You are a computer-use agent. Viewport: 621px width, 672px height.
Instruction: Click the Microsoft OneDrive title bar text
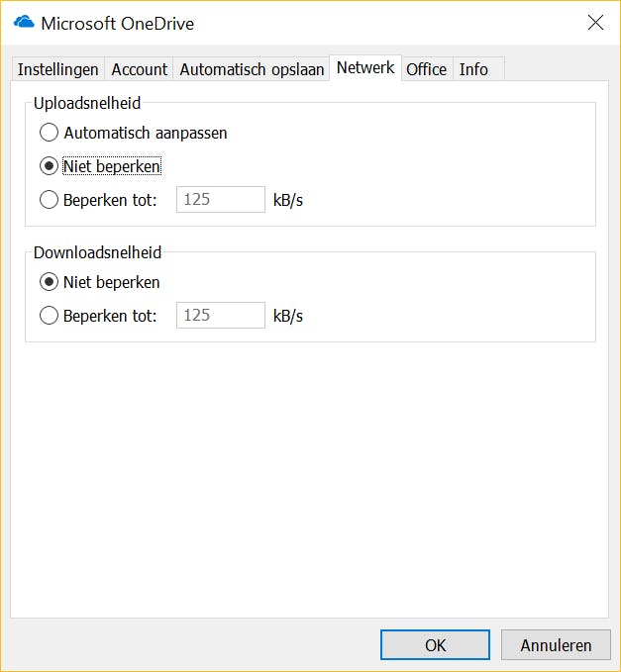tap(117, 23)
